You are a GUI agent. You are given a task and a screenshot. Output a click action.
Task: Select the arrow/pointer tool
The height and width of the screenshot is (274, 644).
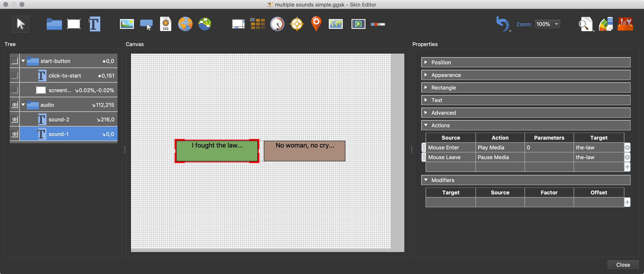click(x=20, y=24)
